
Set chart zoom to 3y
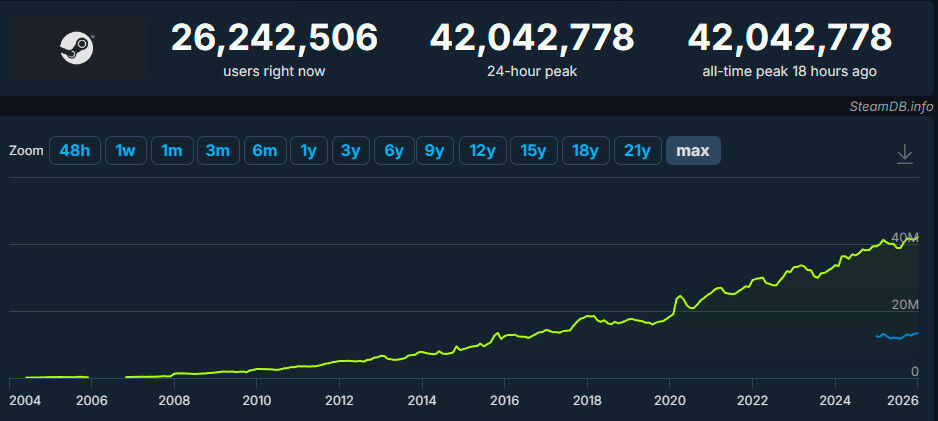click(350, 151)
